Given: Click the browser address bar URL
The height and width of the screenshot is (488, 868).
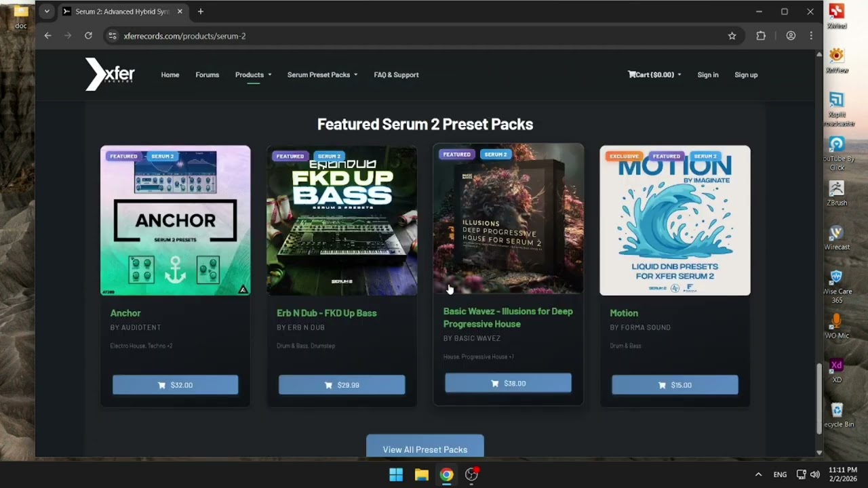Looking at the screenshot, I should [184, 36].
